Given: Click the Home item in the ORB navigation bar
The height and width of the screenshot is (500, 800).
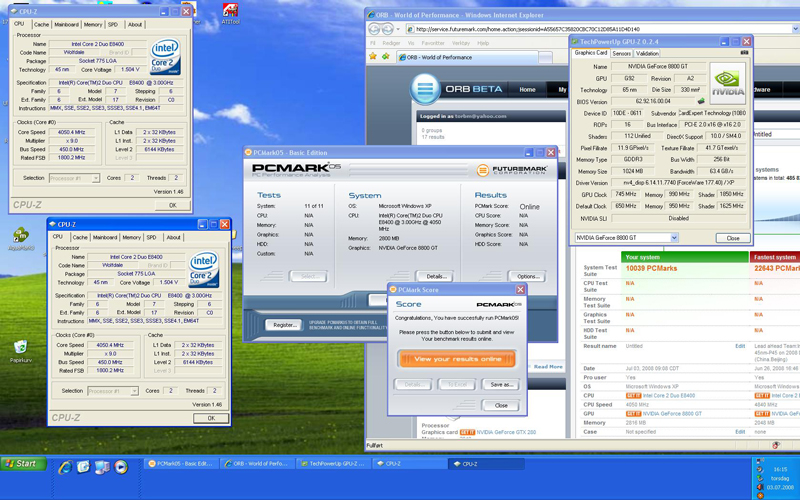Looking at the screenshot, I should [x=527, y=89].
